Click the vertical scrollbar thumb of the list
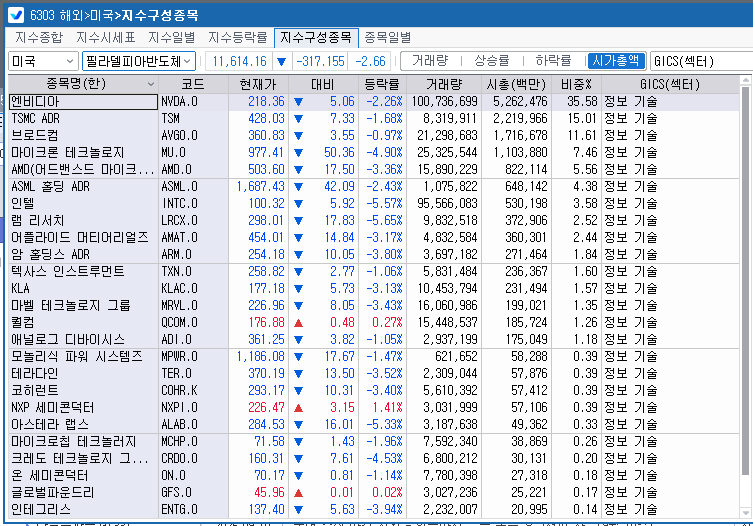753x526 pixels. 745,281
